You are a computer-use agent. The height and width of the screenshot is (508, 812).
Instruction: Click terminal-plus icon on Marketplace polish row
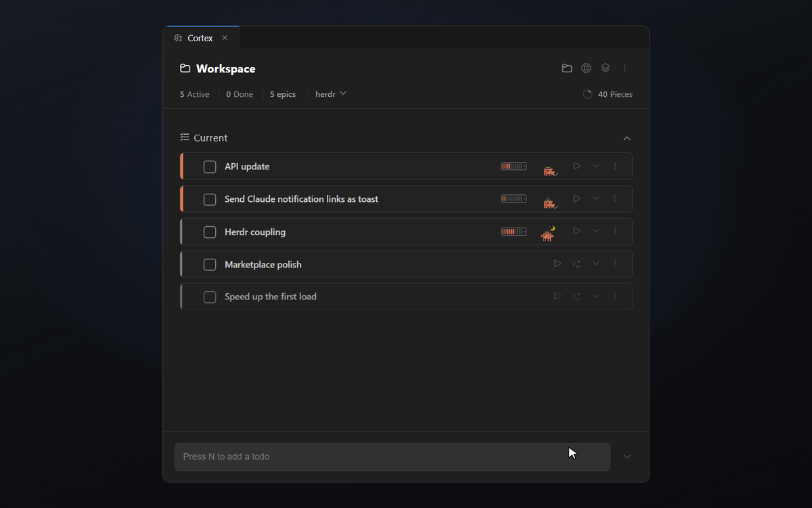577,263
